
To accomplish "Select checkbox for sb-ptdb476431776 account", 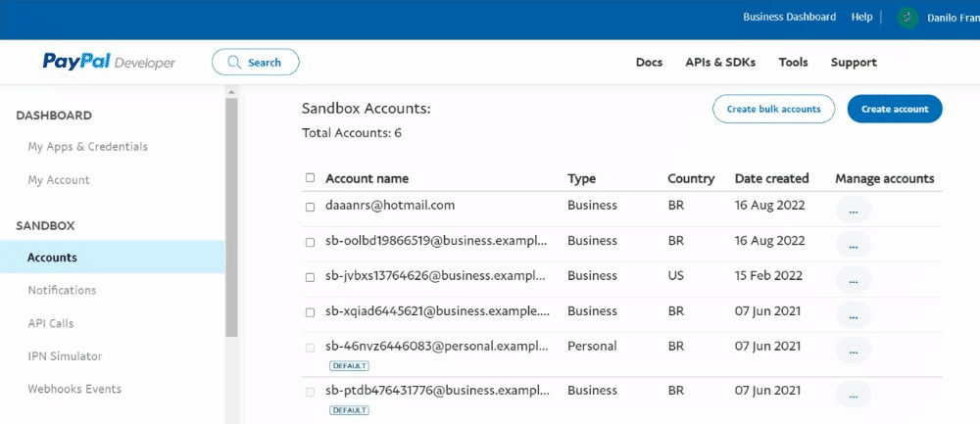I will tap(310, 392).
